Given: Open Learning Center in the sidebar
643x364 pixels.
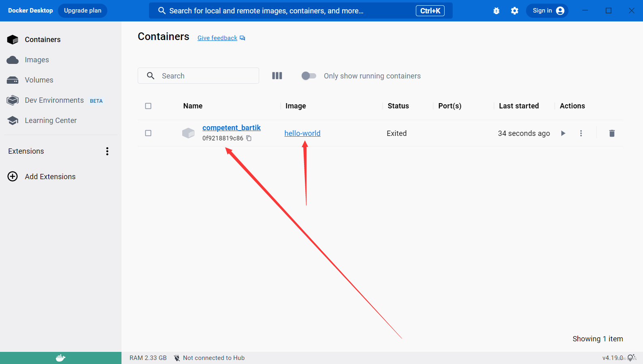Looking at the screenshot, I should (61, 121).
